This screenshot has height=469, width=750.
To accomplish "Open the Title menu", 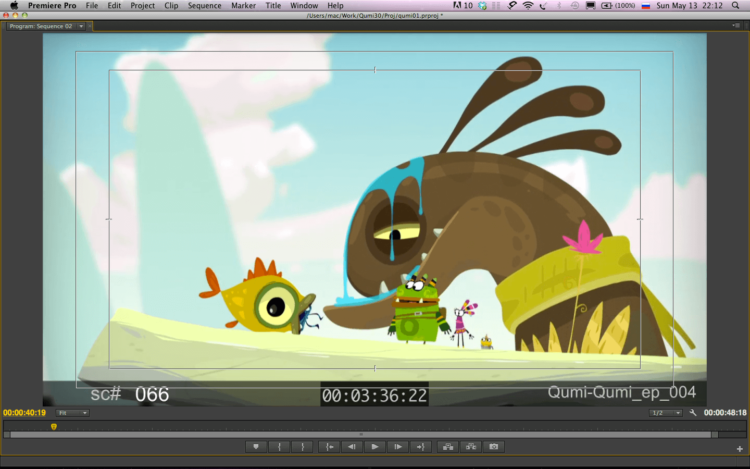I will click(x=273, y=6).
